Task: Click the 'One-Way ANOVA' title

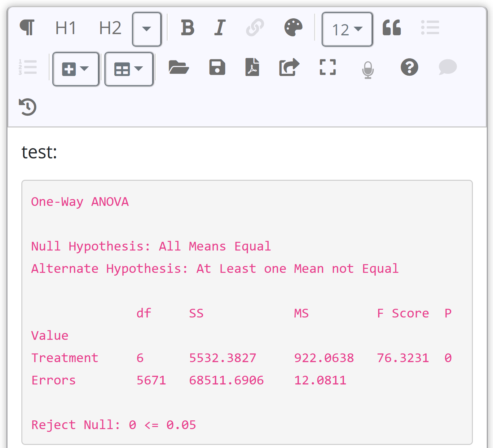Action: (x=80, y=202)
